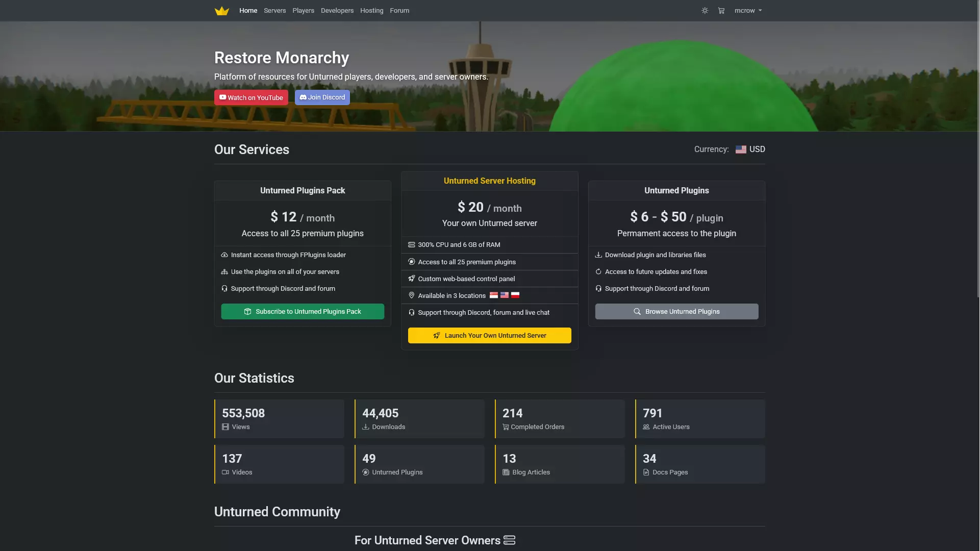Click the cart icon beside Completed Orders
The width and height of the screenshot is (980, 551).
(506, 427)
